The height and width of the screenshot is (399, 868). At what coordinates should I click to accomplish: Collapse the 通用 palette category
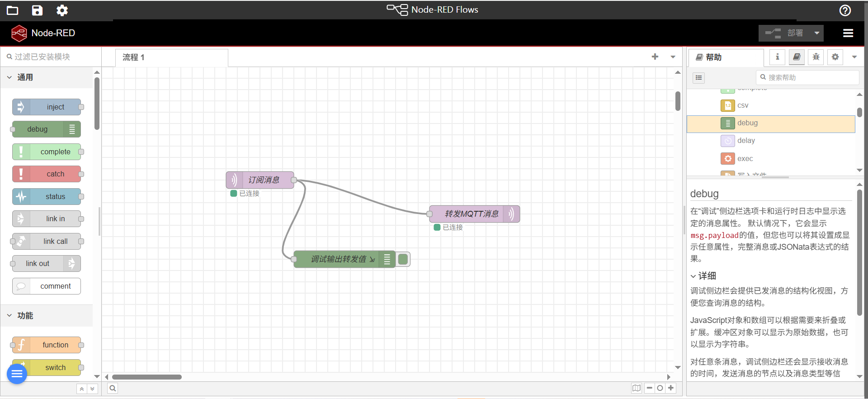[47, 77]
